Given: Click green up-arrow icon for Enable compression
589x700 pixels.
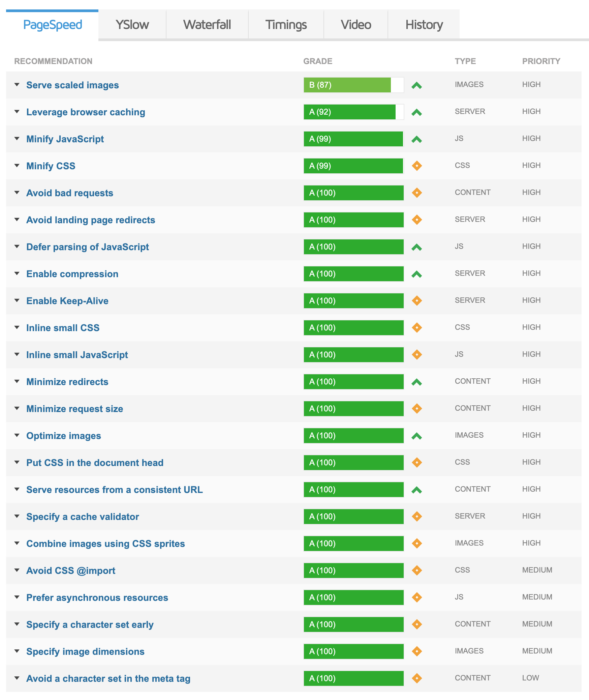Looking at the screenshot, I should click(417, 274).
